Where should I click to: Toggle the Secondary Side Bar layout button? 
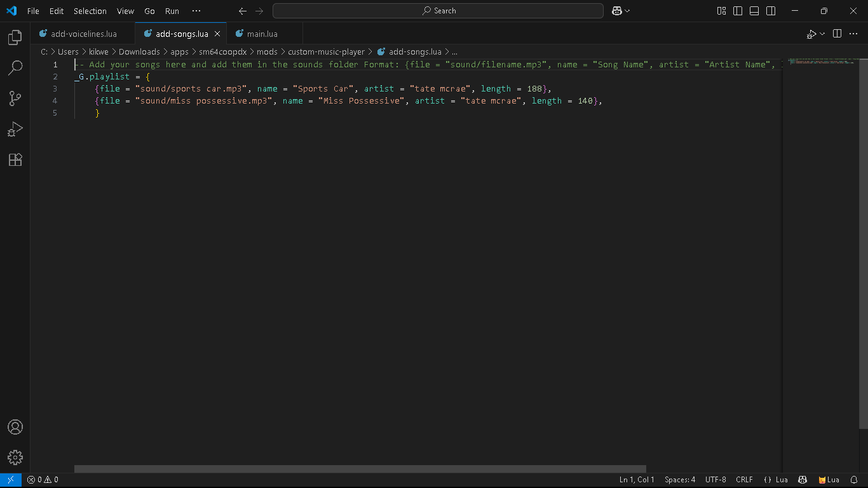(771, 11)
